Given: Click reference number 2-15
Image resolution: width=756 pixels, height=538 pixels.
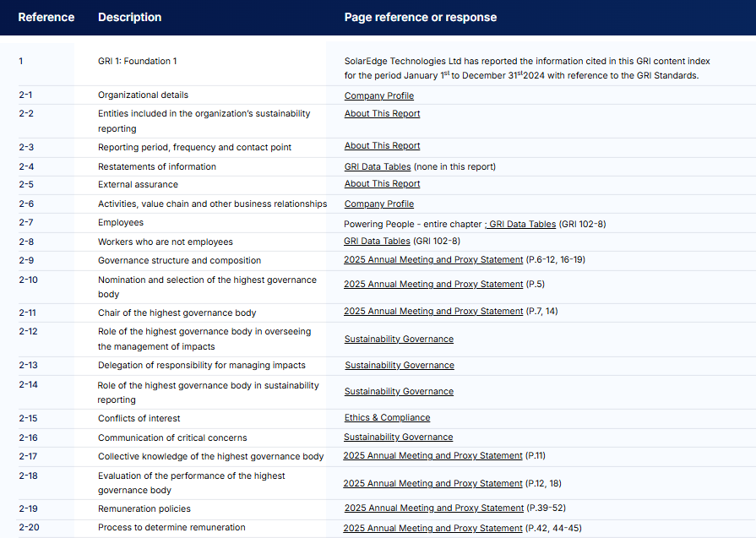Looking at the screenshot, I should point(28,418).
